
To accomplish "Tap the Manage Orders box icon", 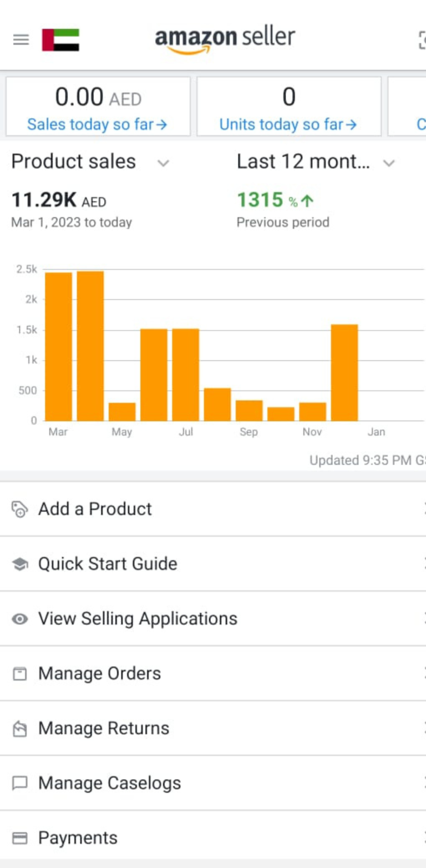I will coord(19,674).
